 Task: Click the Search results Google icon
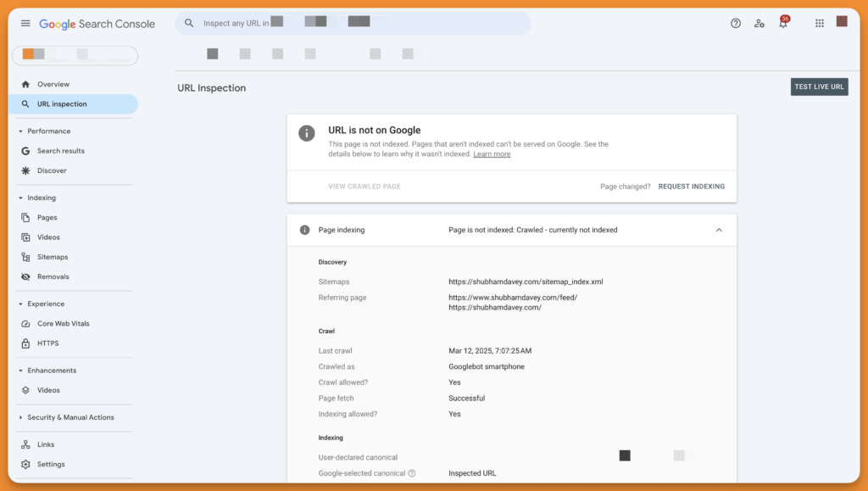point(25,151)
